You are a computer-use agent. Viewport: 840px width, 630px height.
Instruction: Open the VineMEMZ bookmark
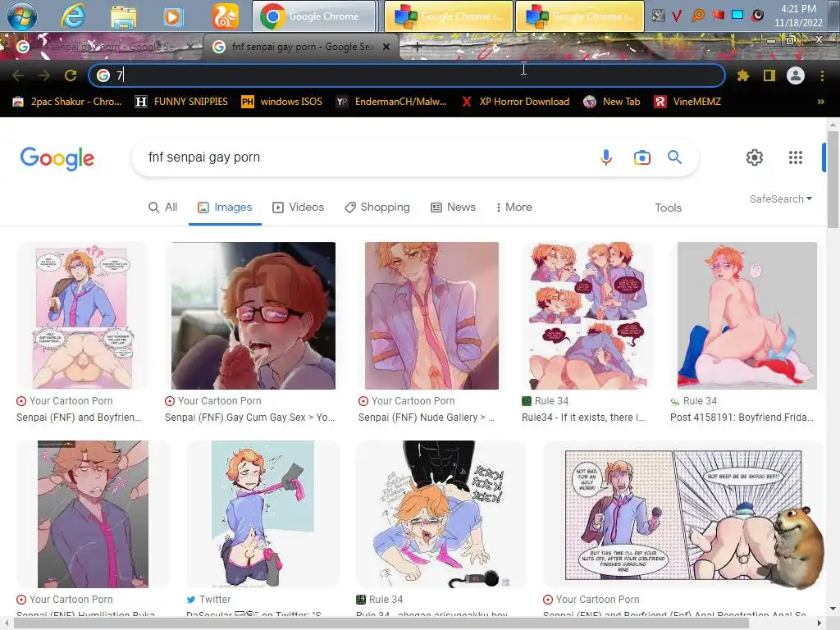(688, 101)
